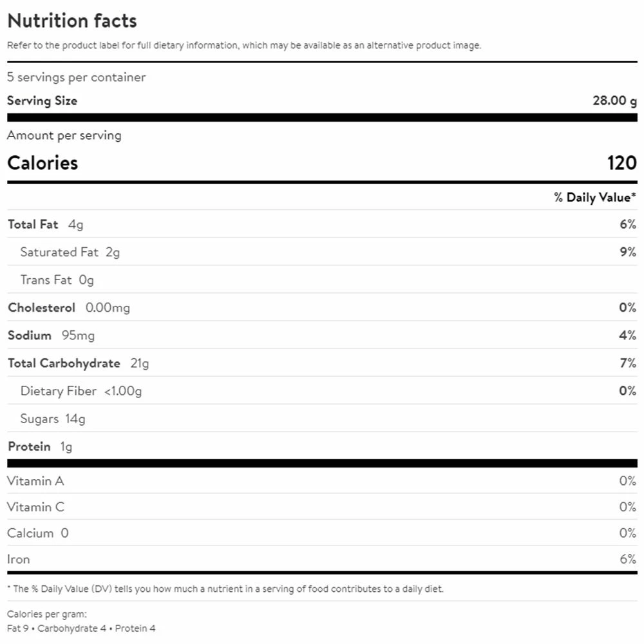Click the Sodium 95mg entry

click(x=51, y=335)
